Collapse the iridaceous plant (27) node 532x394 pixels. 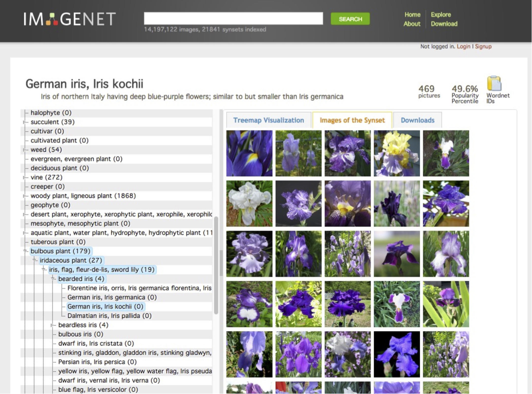point(34,261)
